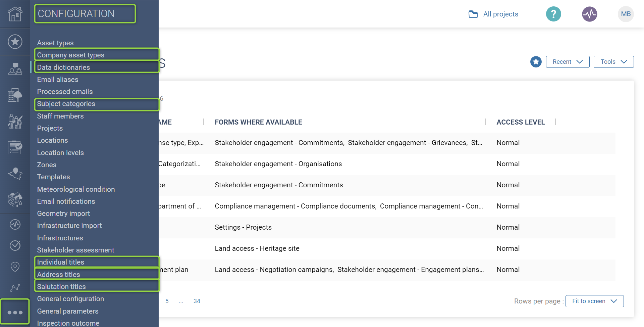Screen dimensions: 644x327
Task: Go to page 34 in pagination
Action: tap(197, 301)
